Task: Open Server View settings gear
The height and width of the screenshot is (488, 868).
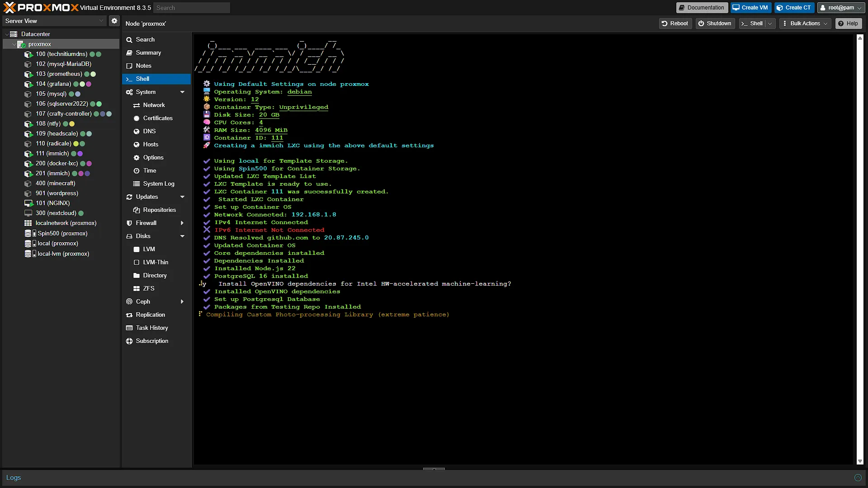Action: coord(114,21)
